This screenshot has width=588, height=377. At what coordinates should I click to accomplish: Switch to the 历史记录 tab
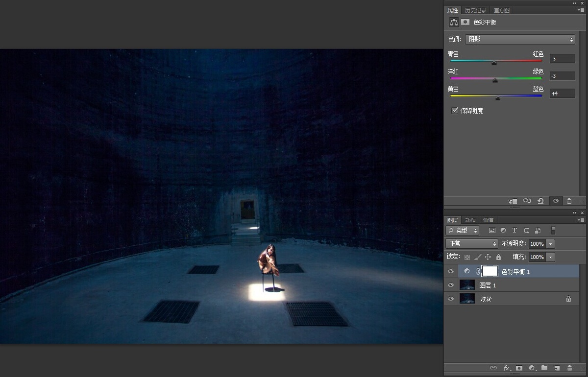[475, 10]
